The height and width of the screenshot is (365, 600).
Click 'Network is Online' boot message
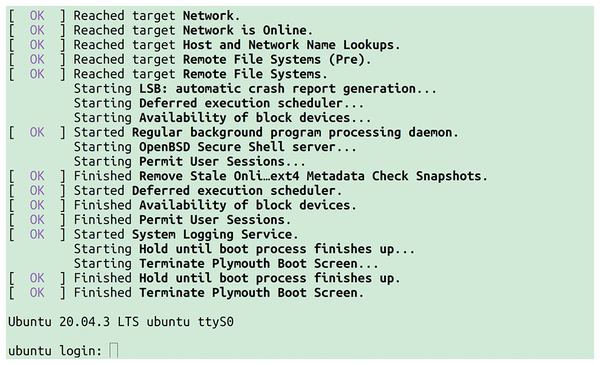(x=248, y=30)
